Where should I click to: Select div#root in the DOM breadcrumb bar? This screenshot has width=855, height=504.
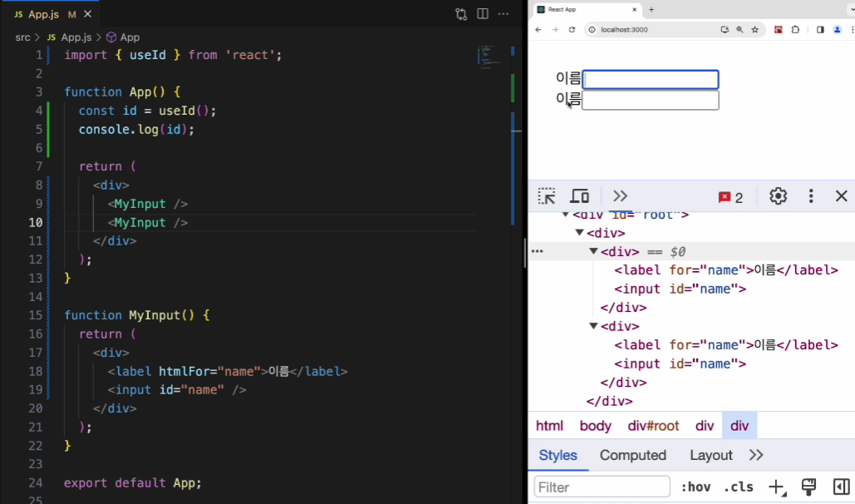tap(653, 425)
